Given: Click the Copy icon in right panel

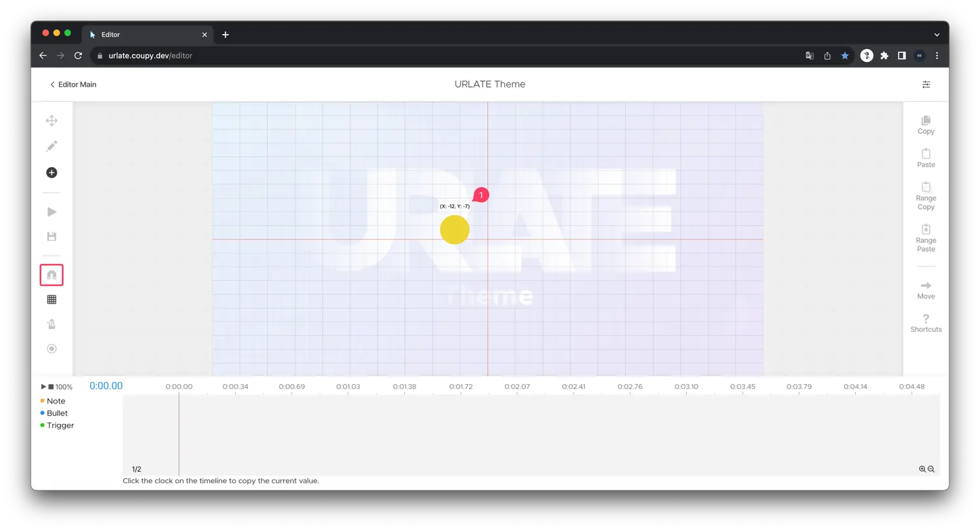Looking at the screenshot, I should coord(926,125).
